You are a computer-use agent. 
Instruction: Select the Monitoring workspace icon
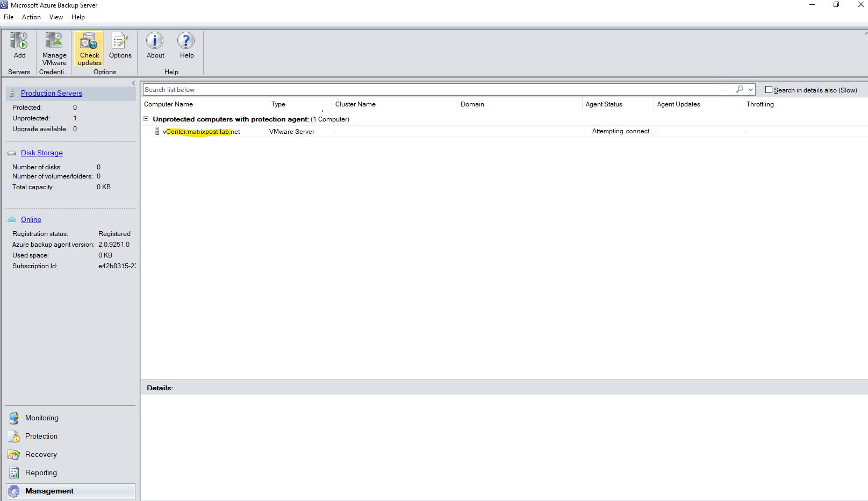(14, 418)
